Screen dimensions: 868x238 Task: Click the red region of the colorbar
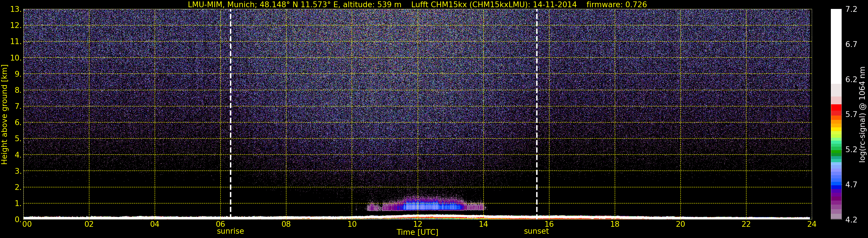[836, 110]
